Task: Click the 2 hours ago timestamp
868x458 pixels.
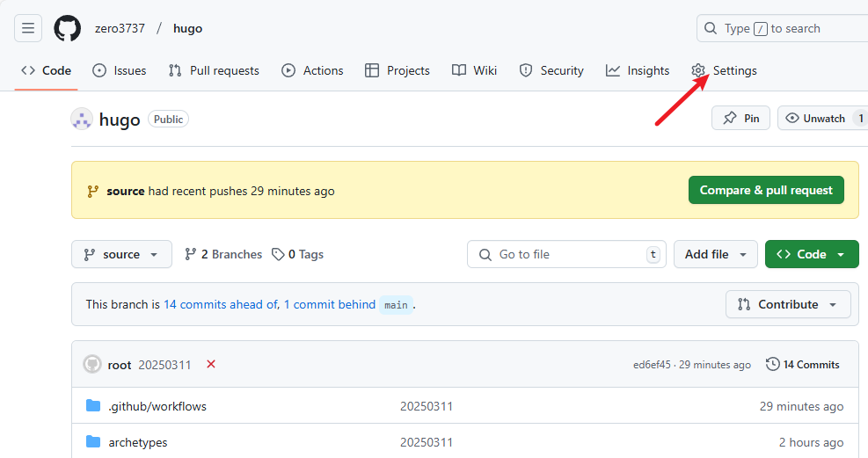Action: [x=811, y=442]
